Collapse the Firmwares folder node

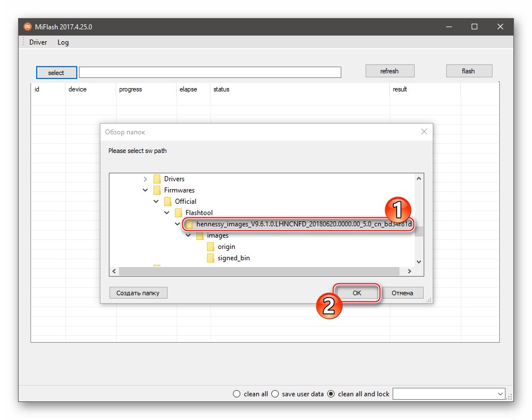click(x=145, y=190)
